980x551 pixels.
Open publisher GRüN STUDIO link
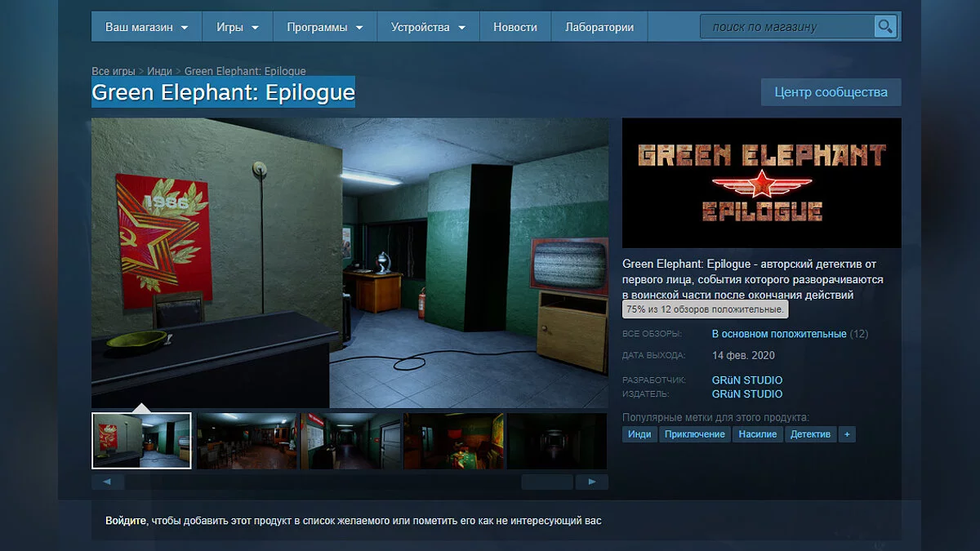(x=747, y=394)
